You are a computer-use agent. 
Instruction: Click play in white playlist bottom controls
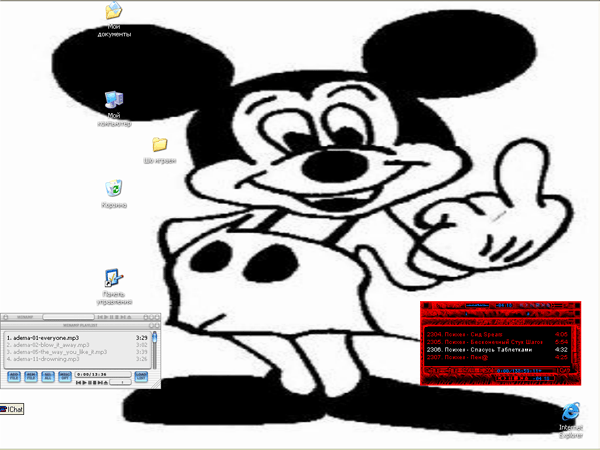click(84, 383)
